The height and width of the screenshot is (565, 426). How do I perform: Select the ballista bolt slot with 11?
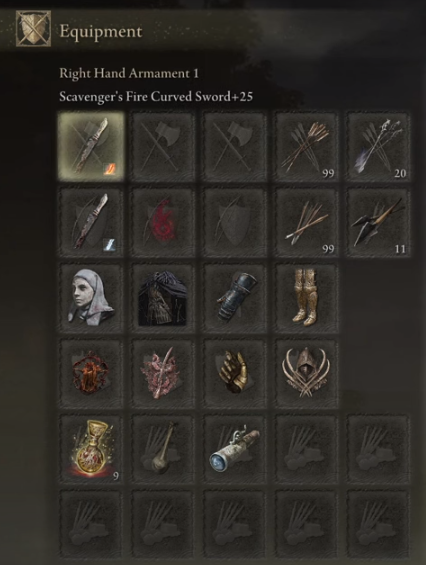[x=378, y=222]
